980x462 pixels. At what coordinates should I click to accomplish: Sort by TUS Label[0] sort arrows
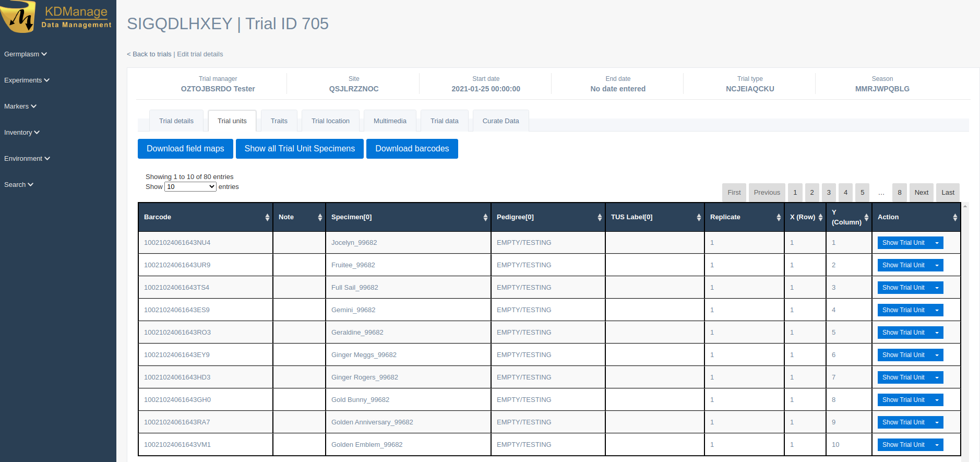(699, 217)
